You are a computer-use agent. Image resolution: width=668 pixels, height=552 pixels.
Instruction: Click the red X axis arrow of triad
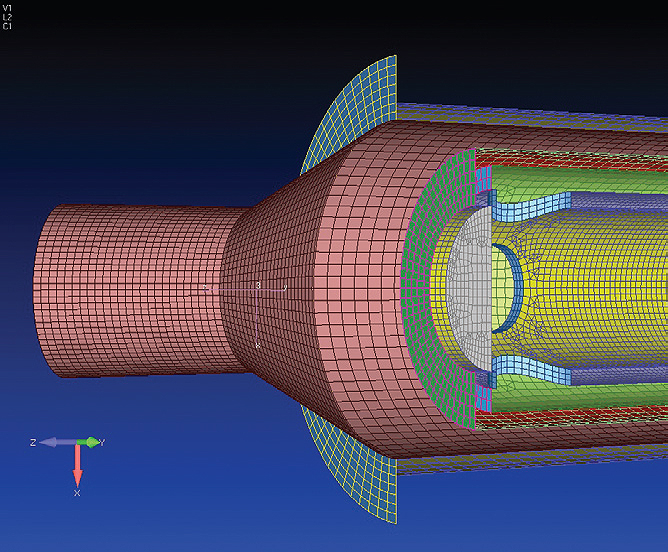(77, 465)
